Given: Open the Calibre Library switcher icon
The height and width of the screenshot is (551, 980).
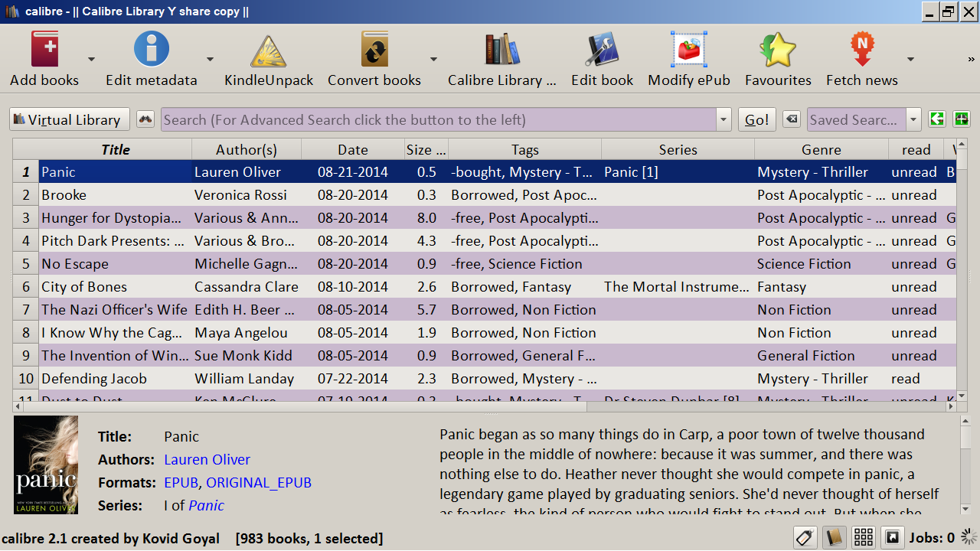Looking at the screenshot, I should click(502, 50).
